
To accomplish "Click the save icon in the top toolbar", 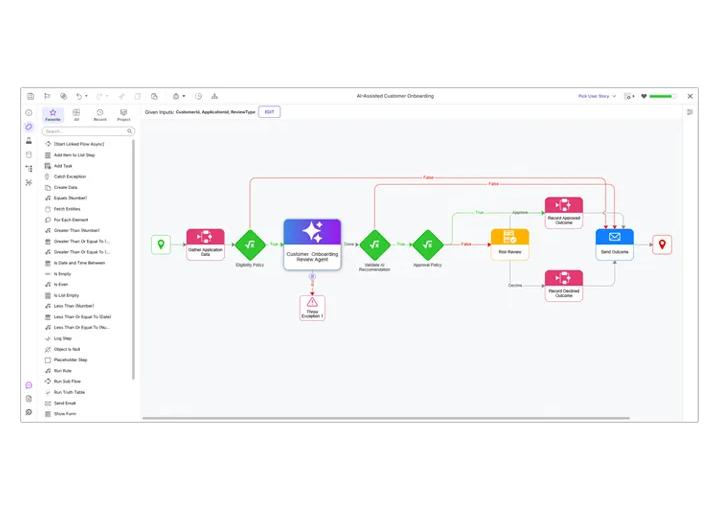I will [31, 96].
